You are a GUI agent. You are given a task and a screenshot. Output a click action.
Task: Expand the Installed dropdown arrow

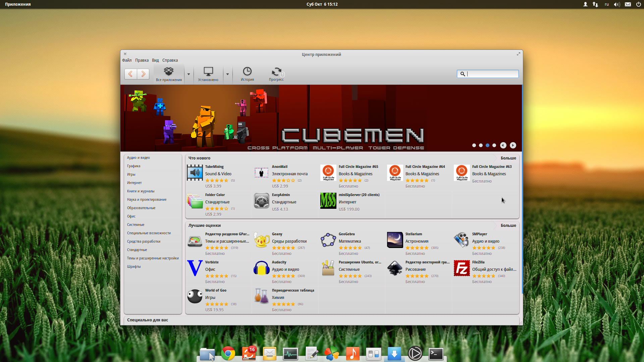227,74
